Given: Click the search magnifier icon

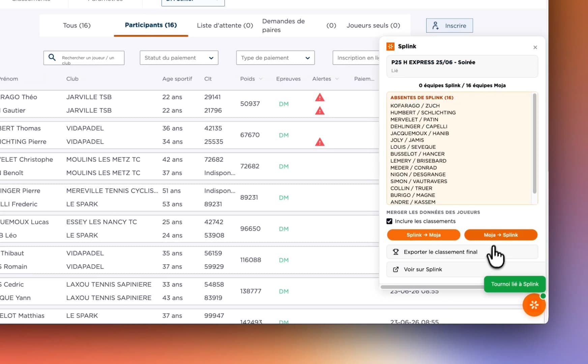Looking at the screenshot, I should coord(52,57).
